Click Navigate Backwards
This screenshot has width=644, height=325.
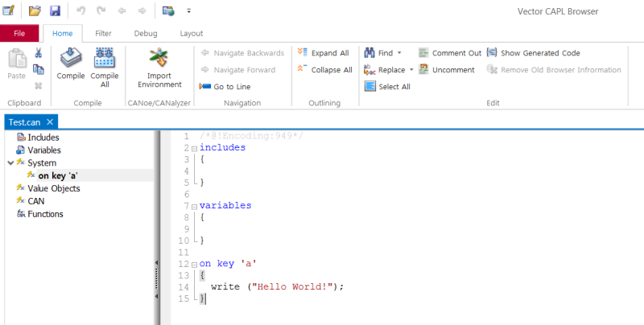(x=242, y=53)
